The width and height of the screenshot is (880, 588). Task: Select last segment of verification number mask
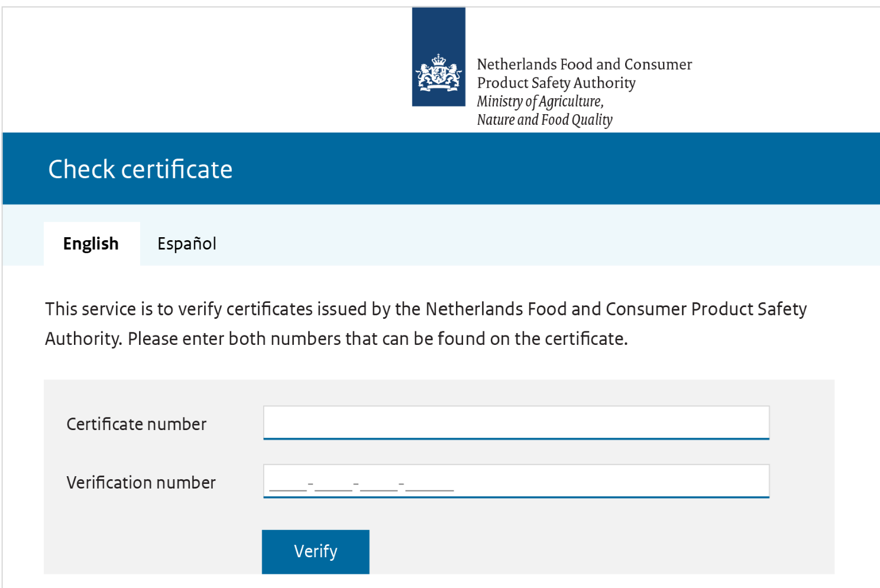pyautogui.click(x=430, y=485)
